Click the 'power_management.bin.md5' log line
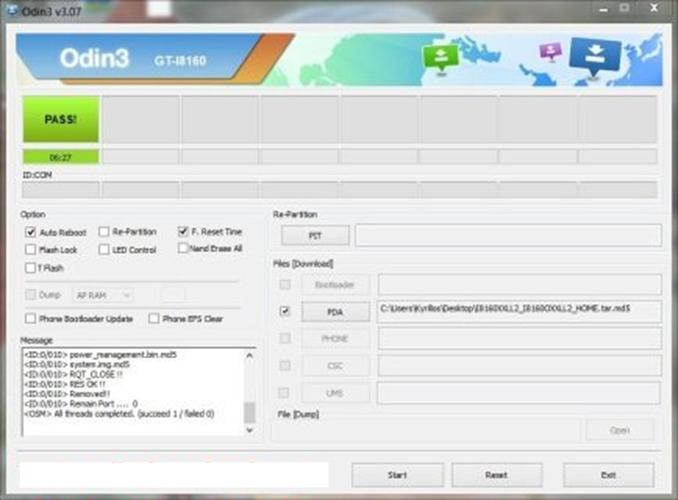The image size is (678, 500). 100,354
